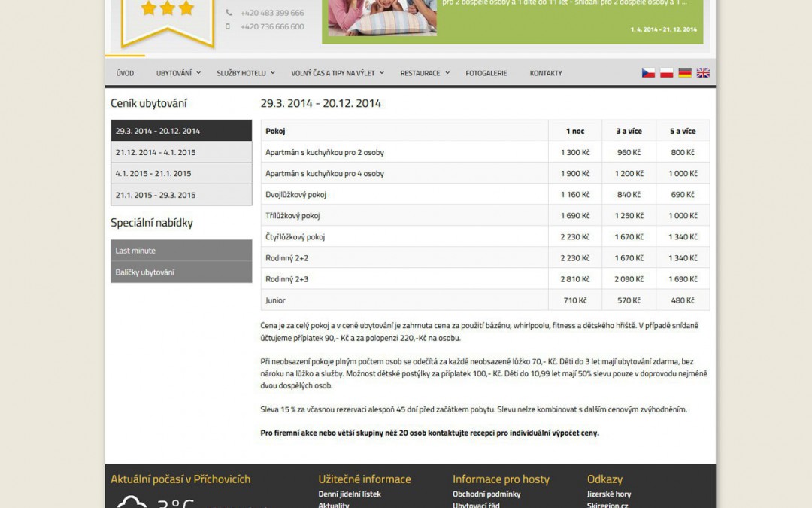This screenshot has width=812, height=508.
Task: Click the three-star hotel logo badge
Action: (x=168, y=19)
